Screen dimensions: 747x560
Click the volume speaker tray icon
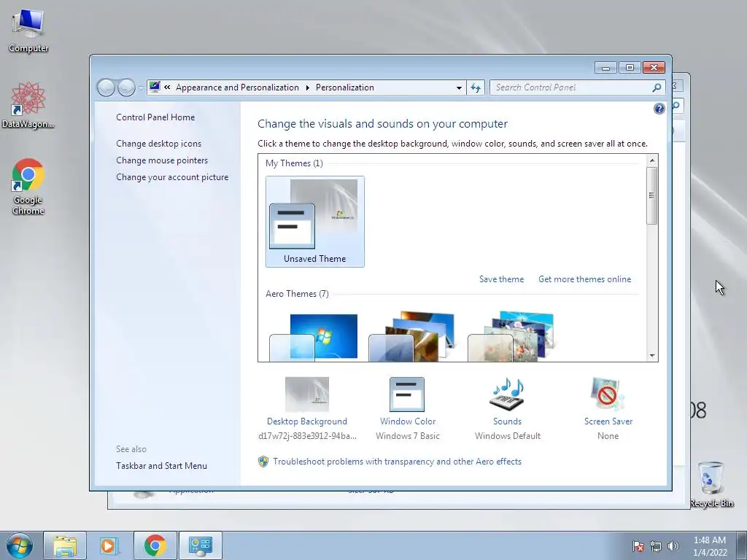pos(673,546)
